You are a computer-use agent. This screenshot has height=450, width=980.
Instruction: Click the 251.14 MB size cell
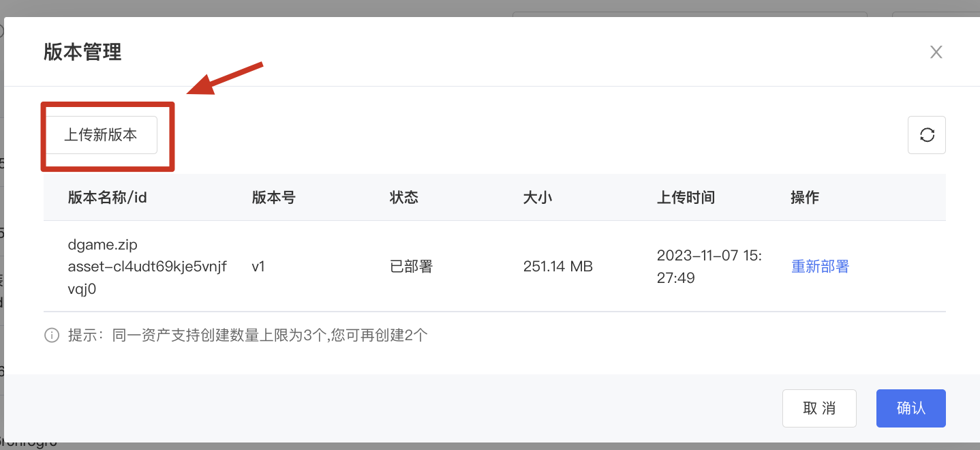click(557, 267)
